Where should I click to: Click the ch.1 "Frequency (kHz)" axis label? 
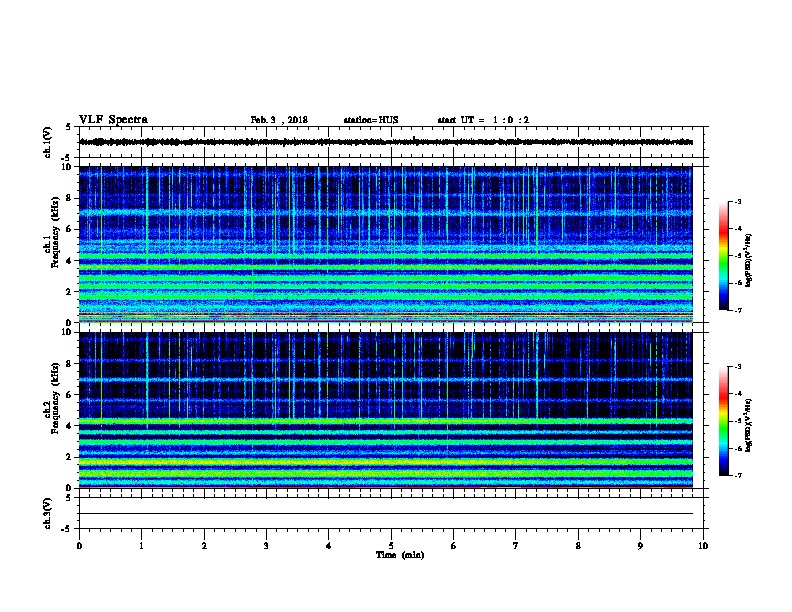pyautogui.click(x=55, y=233)
